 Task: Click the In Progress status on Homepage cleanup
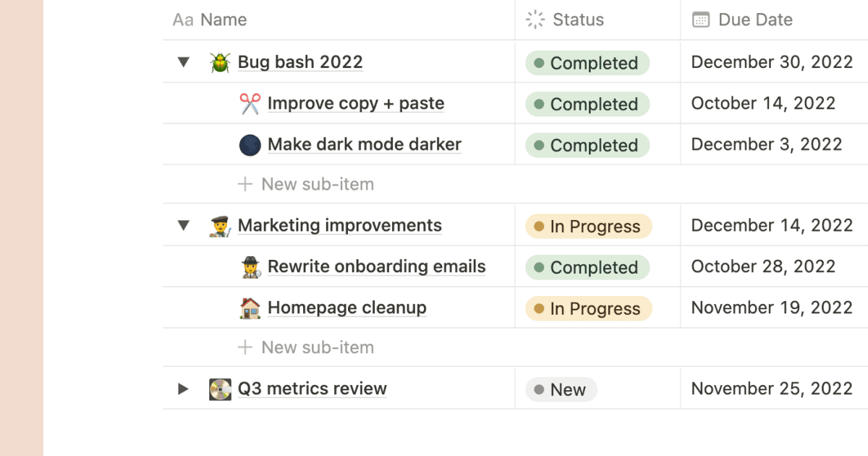tap(587, 308)
